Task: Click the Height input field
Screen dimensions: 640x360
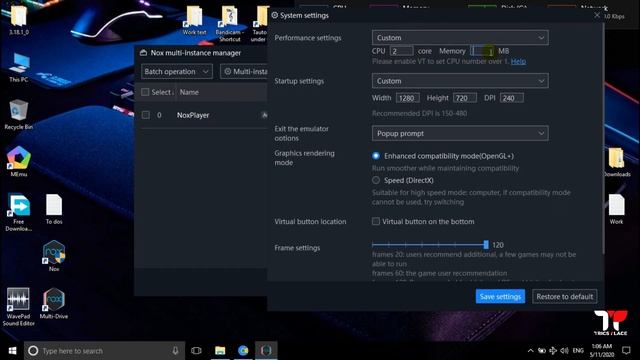Action: [465, 98]
